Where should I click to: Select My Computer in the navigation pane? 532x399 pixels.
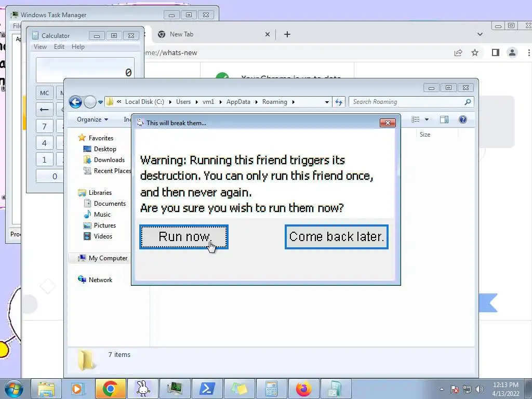pyautogui.click(x=108, y=258)
